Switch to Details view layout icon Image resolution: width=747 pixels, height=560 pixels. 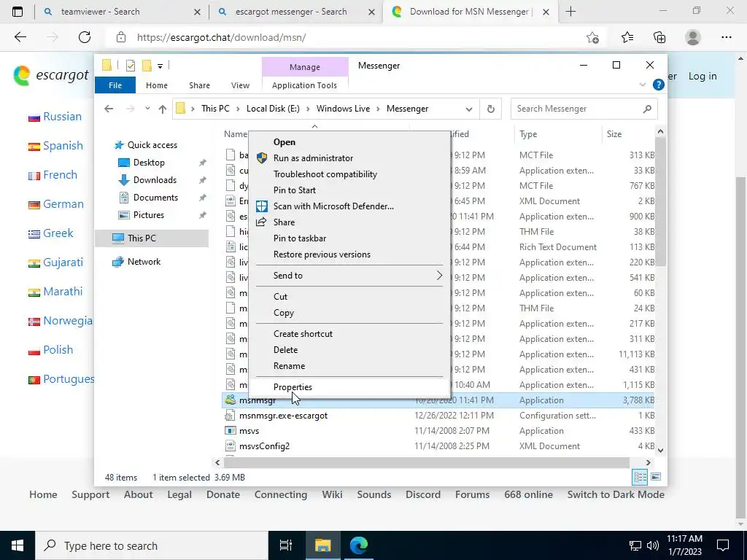point(640,477)
